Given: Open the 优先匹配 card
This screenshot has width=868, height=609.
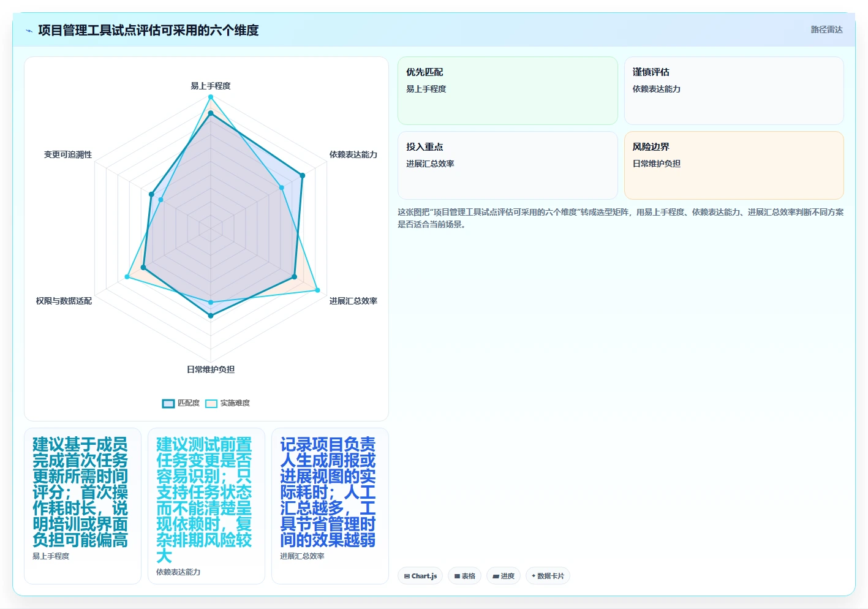Looking at the screenshot, I should coord(508,91).
